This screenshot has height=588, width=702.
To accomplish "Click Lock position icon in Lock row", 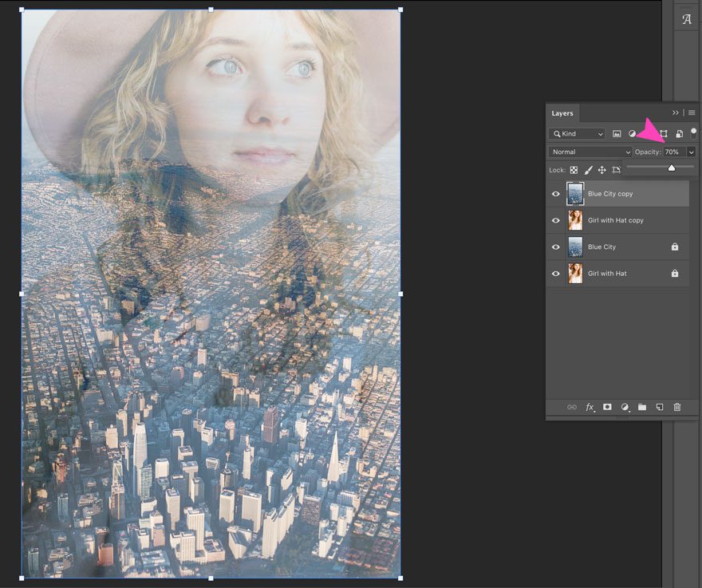I will (x=602, y=170).
